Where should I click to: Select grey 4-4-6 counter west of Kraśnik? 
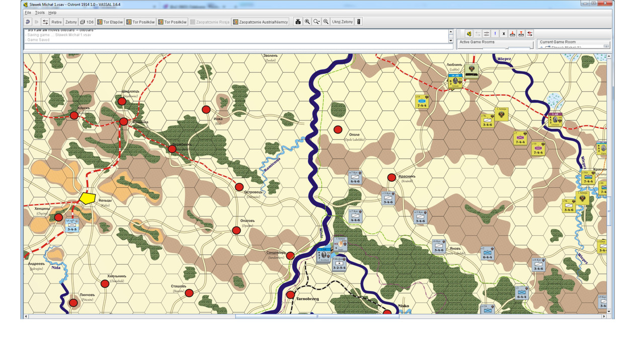355,177
